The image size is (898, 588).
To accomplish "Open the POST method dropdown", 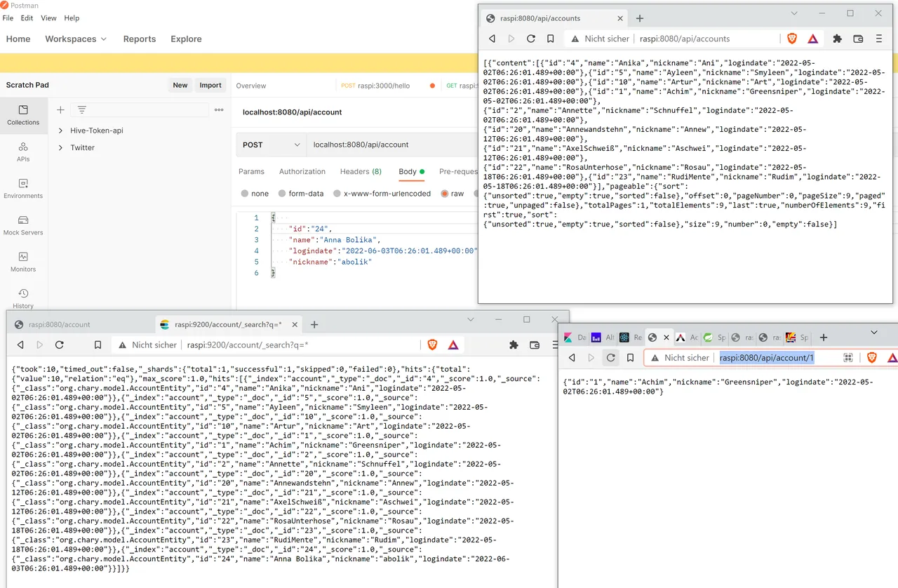I will [x=271, y=145].
